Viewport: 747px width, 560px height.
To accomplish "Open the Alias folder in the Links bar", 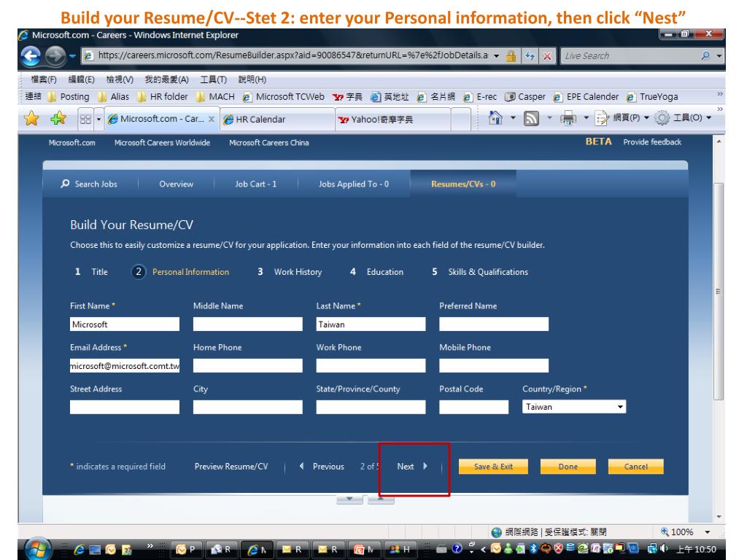I will coord(113,97).
